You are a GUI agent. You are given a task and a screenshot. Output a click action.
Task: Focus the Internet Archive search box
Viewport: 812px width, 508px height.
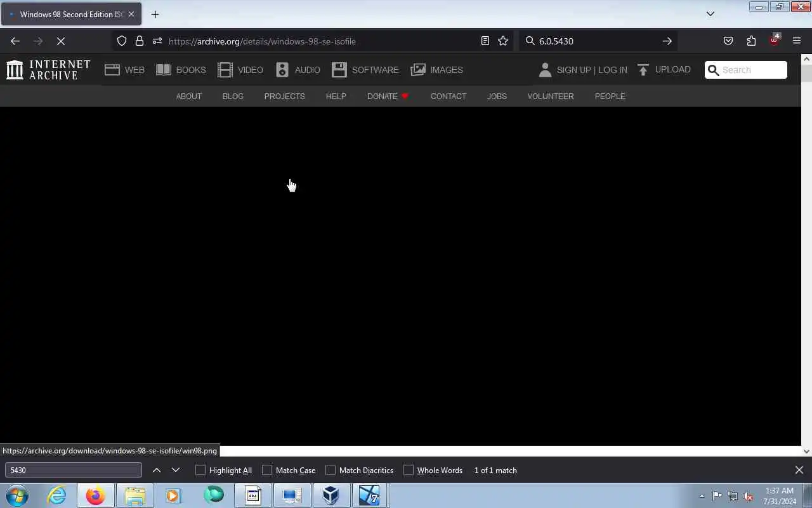tap(746, 70)
